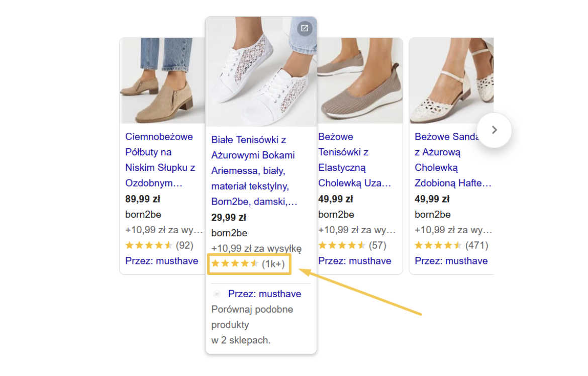Viewport: 588px width, 376px height.
Task: Click the star rating with 471 reviews
Action: point(451,245)
